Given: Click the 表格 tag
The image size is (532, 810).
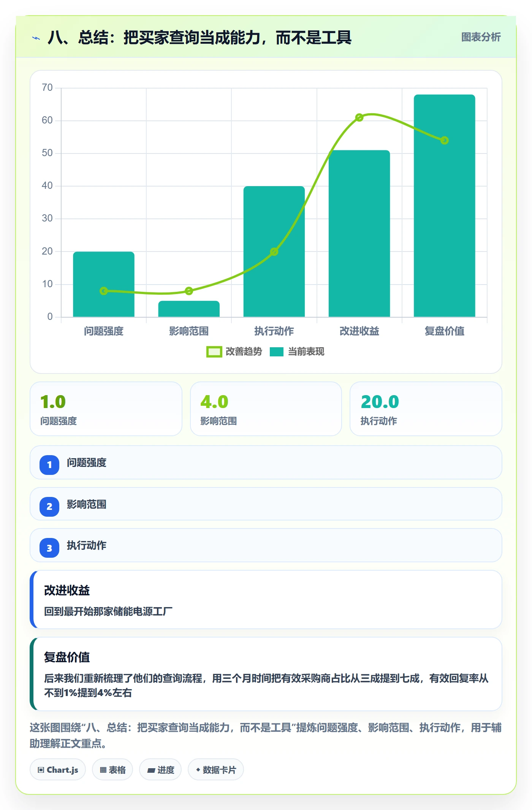Looking at the screenshot, I should click(112, 770).
